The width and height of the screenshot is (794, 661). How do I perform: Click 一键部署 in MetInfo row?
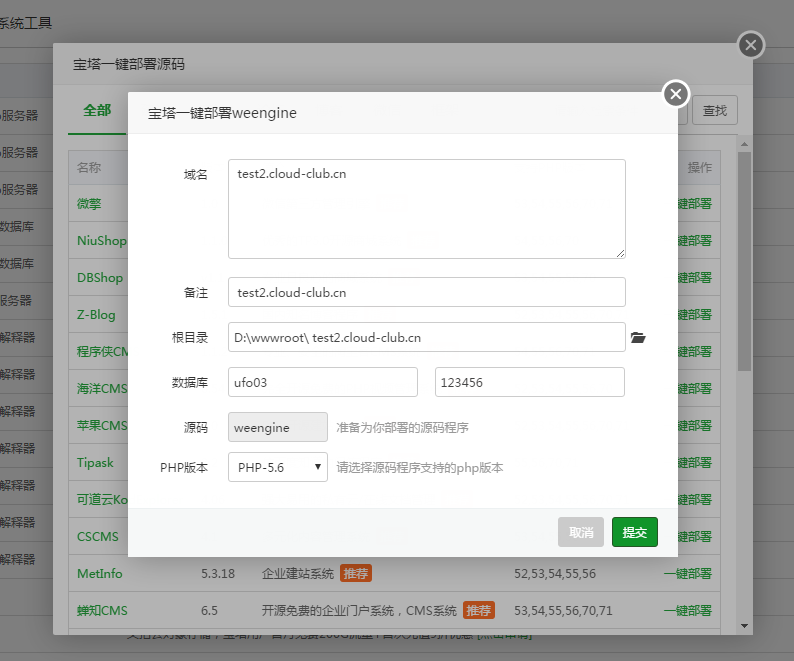click(x=688, y=573)
